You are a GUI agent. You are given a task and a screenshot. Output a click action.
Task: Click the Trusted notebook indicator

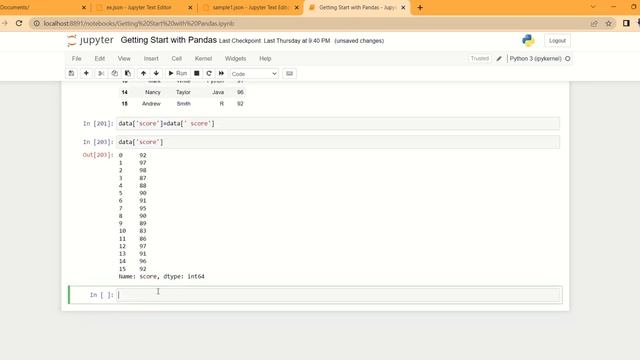[x=480, y=59]
